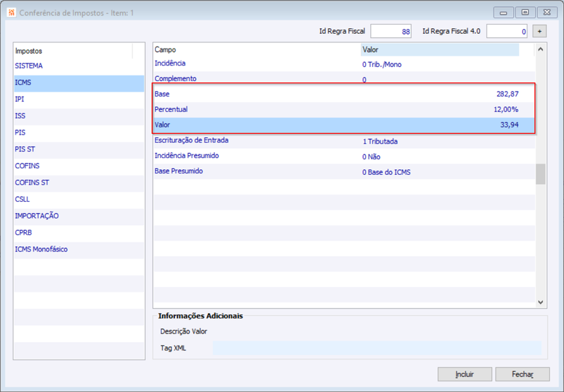Select the PIS row in the Impostos list
Viewport: 564px width, 392px height.
[x=79, y=133]
